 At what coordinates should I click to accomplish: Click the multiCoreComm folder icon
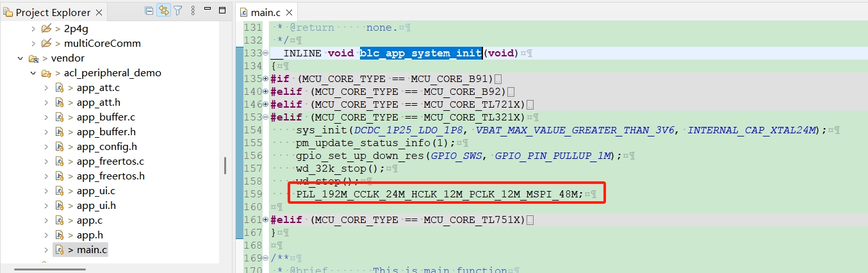[x=46, y=44]
